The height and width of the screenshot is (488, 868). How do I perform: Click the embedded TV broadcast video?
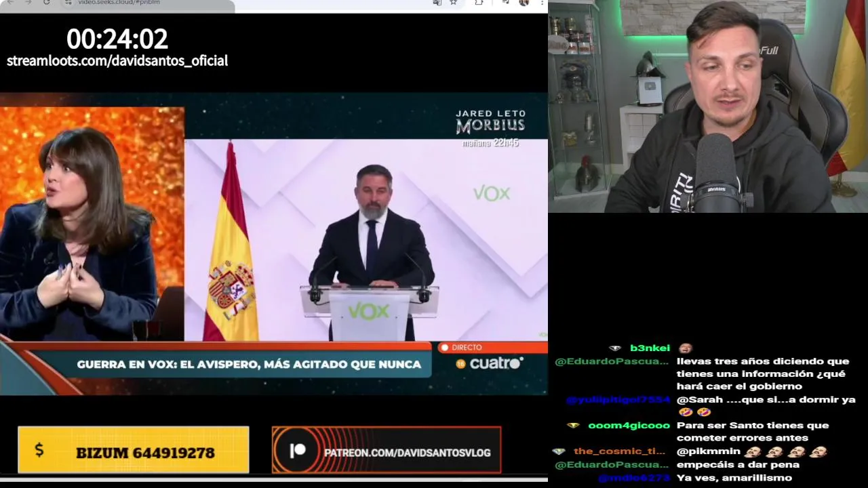pos(274,244)
